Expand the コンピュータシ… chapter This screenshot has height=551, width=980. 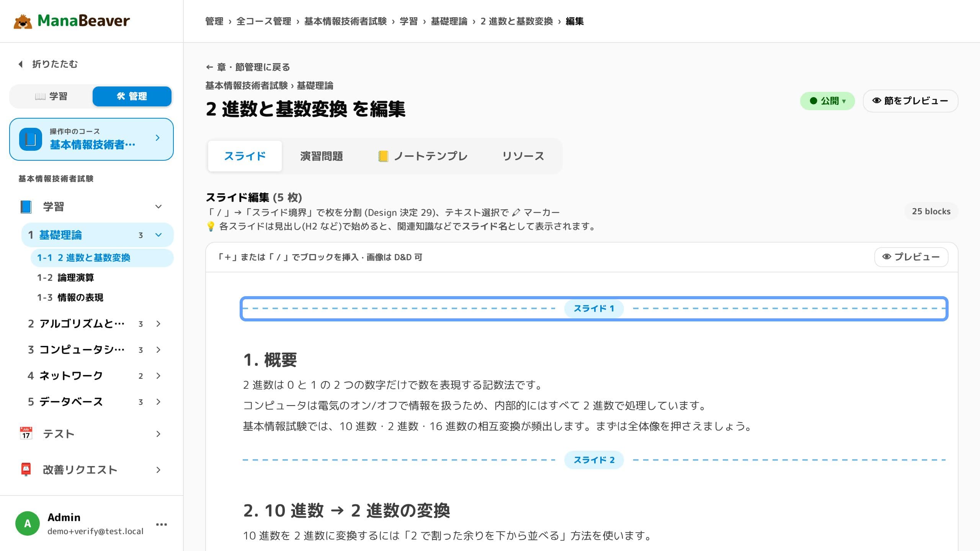pyautogui.click(x=158, y=350)
